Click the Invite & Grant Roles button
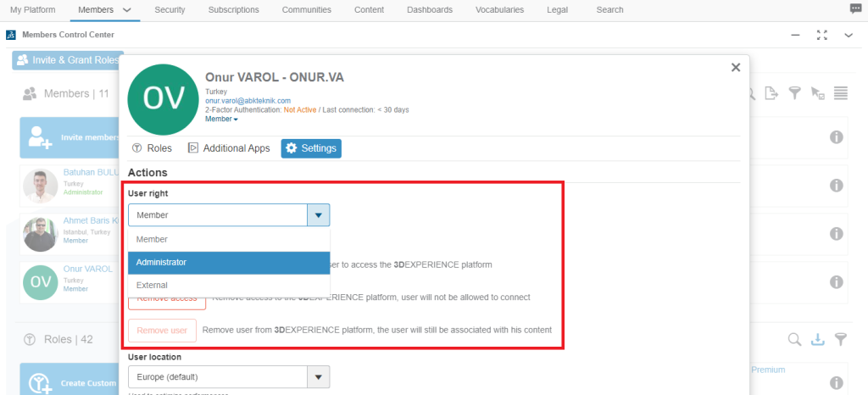Screen dimensions: 868x395 pos(66,60)
